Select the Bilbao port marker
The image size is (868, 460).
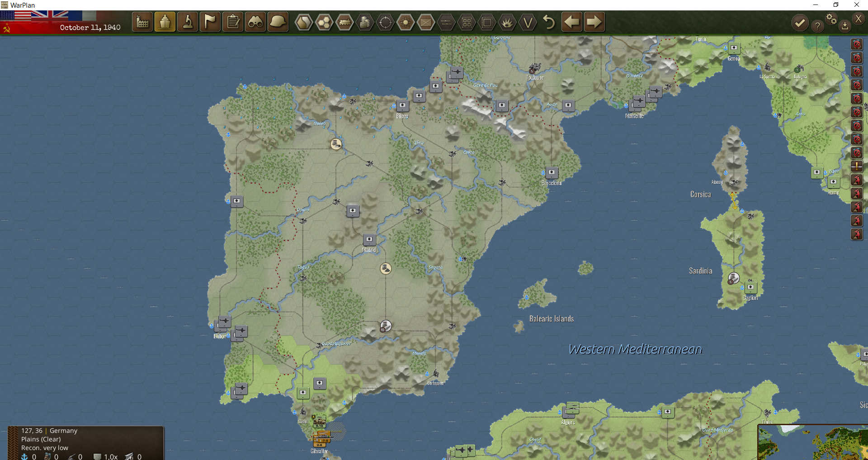(x=402, y=105)
